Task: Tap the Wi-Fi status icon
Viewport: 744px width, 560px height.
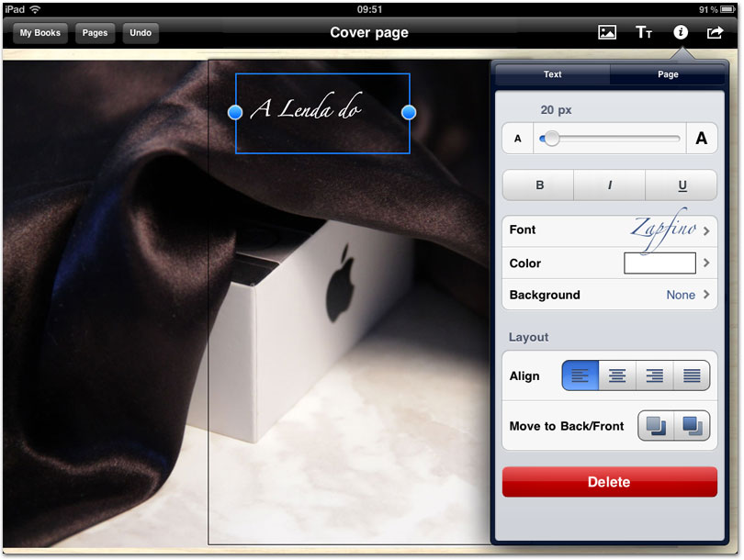Action: [35, 9]
